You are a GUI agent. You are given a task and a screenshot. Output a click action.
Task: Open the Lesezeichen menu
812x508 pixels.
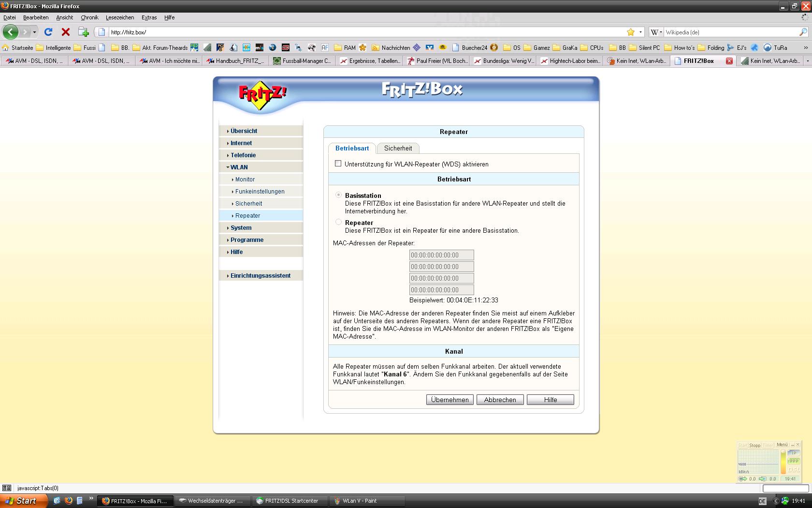pyautogui.click(x=120, y=17)
